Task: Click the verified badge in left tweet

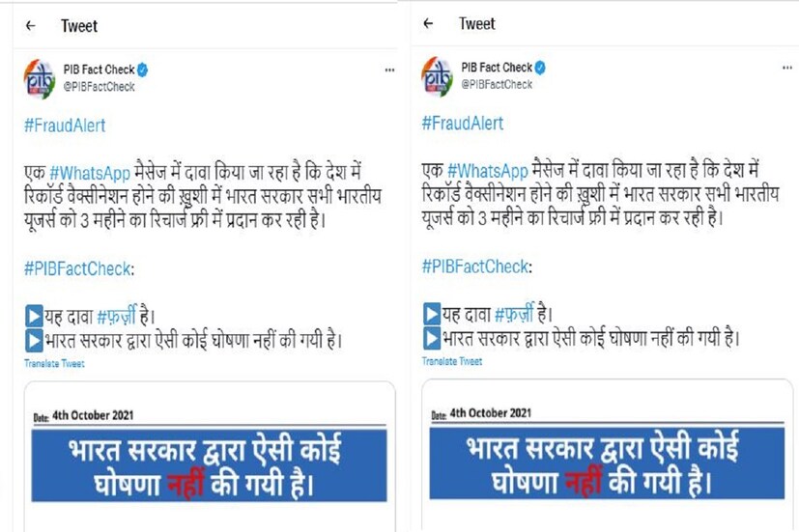Action: click(x=143, y=70)
